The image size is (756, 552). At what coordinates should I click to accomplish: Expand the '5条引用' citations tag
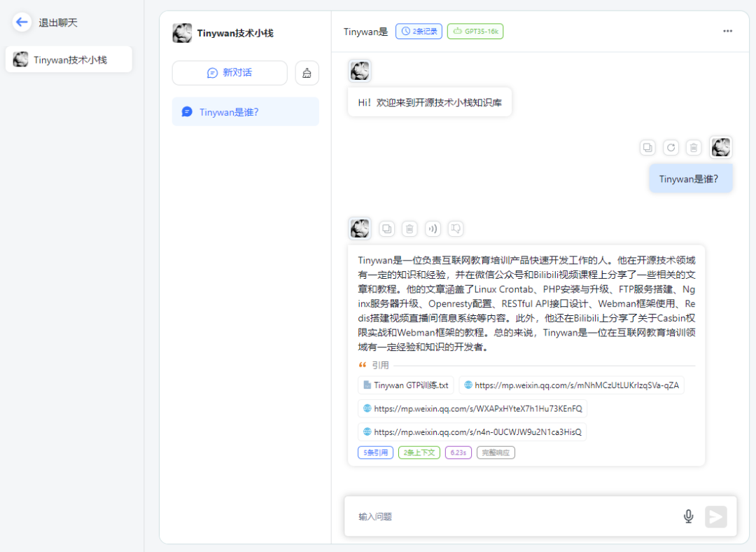point(375,453)
